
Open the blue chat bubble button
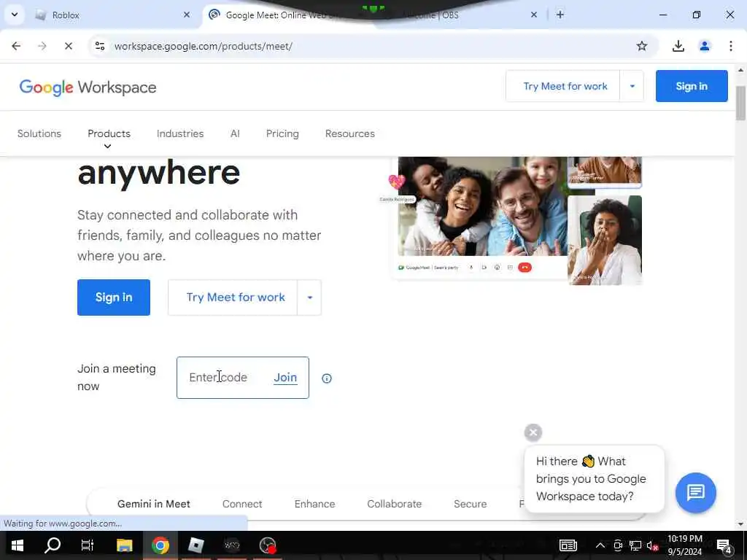pyautogui.click(x=695, y=492)
